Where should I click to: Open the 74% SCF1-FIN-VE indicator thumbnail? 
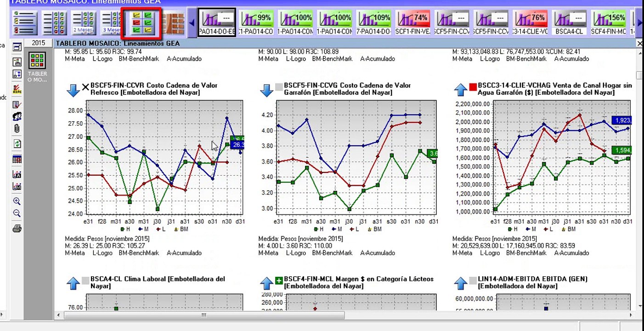[413, 23]
